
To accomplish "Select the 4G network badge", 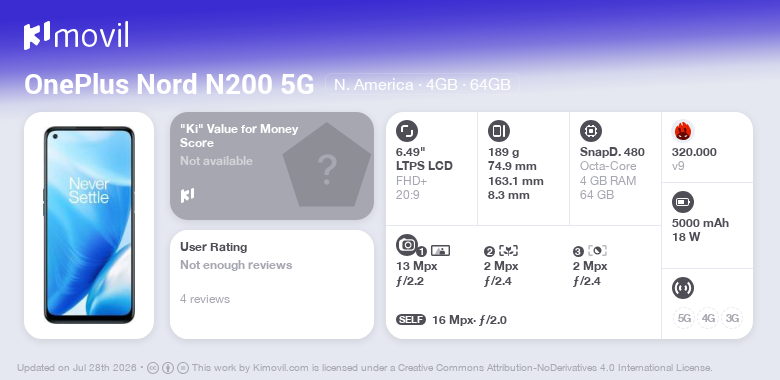I will coord(708,318).
